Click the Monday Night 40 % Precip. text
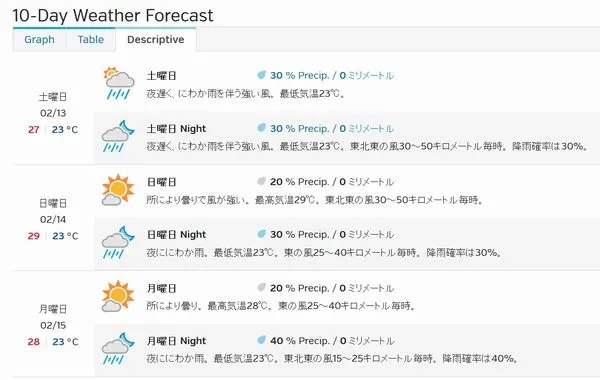The image size is (600, 380). [x=300, y=341]
